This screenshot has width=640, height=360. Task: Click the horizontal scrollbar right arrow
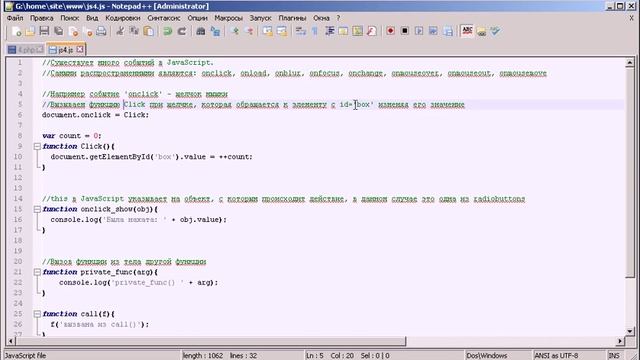[620, 341]
